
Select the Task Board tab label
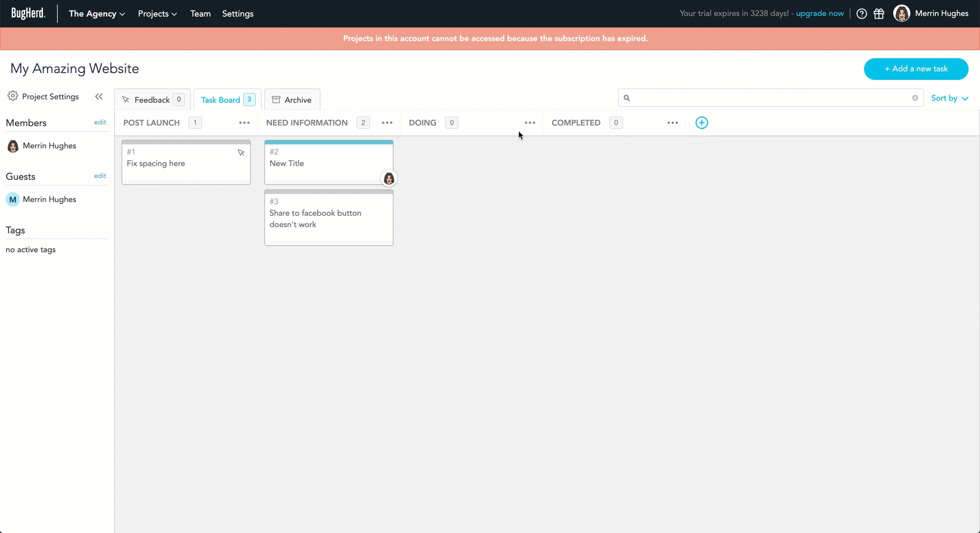click(220, 100)
